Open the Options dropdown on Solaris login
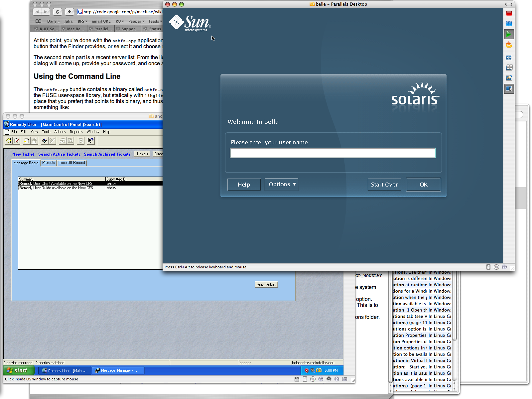Screen dimensions: 532x399 (281, 185)
